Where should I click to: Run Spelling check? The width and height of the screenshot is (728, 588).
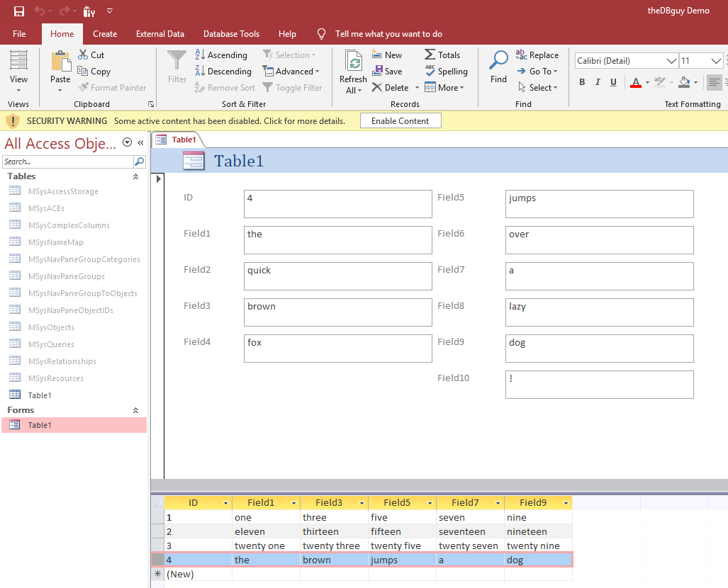pyautogui.click(x=446, y=71)
